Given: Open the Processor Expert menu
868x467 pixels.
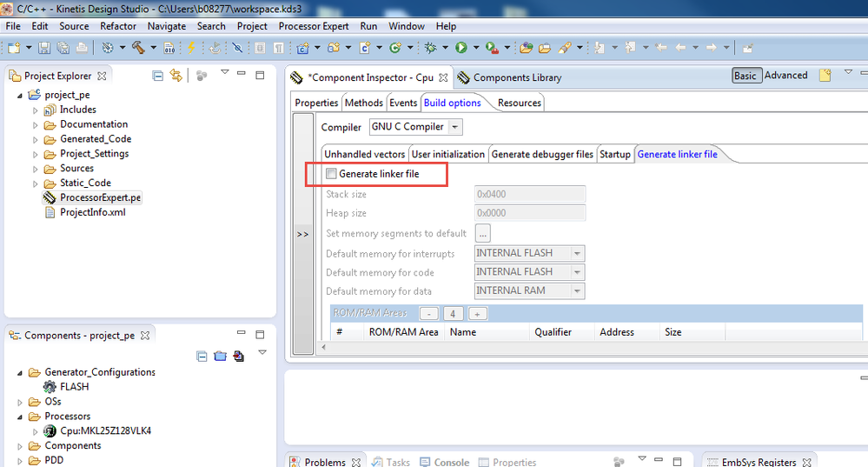Looking at the screenshot, I should click(314, 26).
